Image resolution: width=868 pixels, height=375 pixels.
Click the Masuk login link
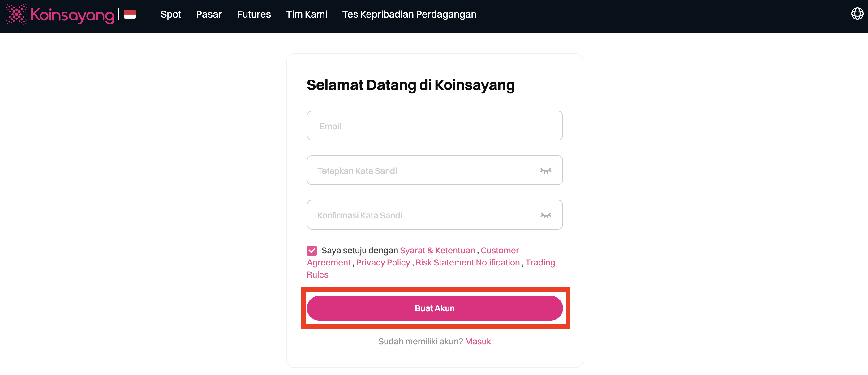[x=478, y=341]
